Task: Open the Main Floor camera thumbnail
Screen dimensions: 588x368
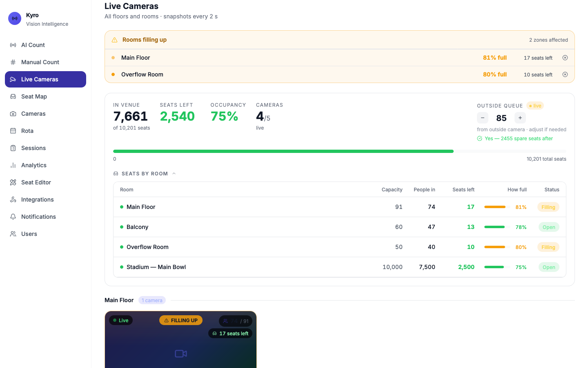Action: pyautogui.click(x=180, y=340)
